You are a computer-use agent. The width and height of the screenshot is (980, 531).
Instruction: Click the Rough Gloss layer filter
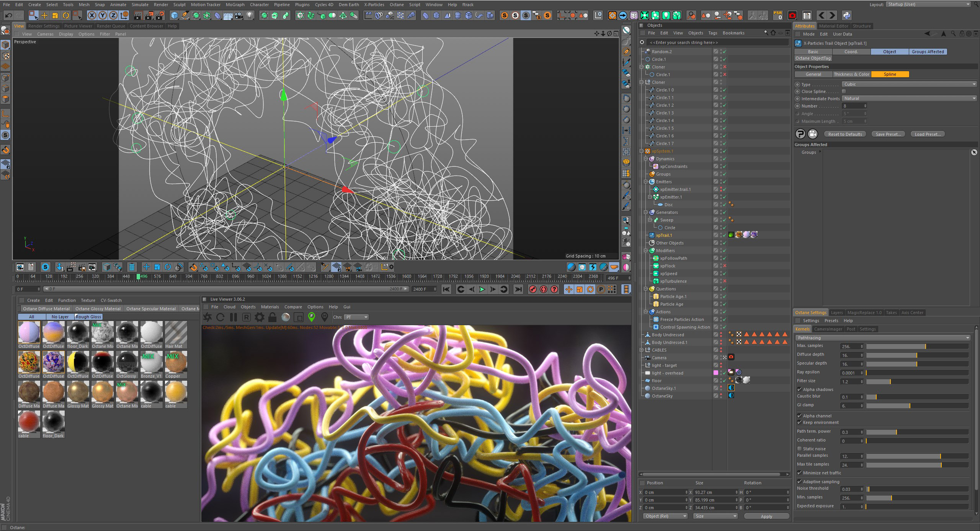(x=88, y=317)
